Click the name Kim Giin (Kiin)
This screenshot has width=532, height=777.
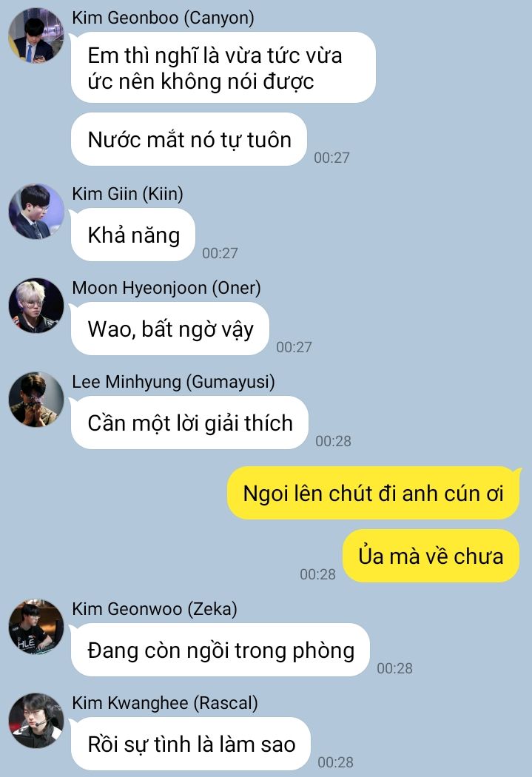click(x=127, y=194)
